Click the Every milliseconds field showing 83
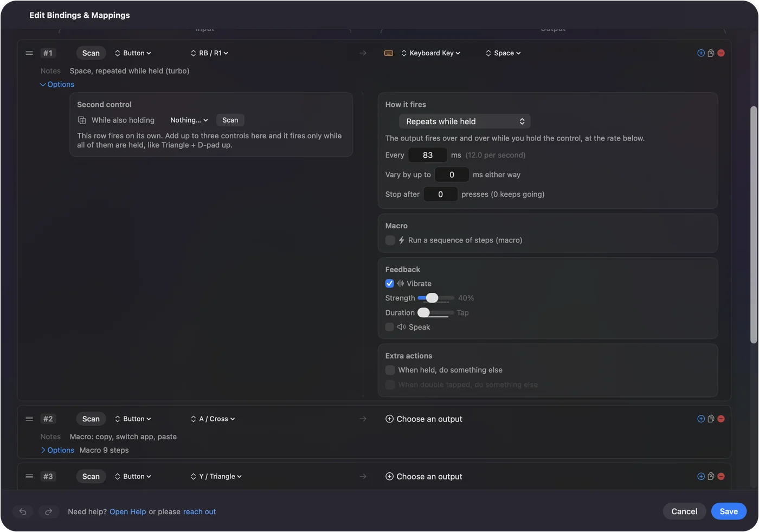Viewport: 759px width, 532px height. 428,155
